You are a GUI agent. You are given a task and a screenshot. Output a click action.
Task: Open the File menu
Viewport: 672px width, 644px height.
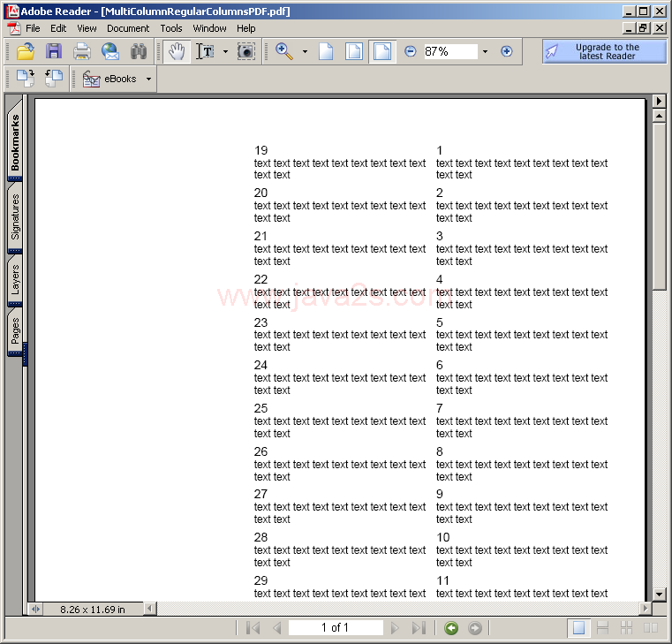point(33,28)
